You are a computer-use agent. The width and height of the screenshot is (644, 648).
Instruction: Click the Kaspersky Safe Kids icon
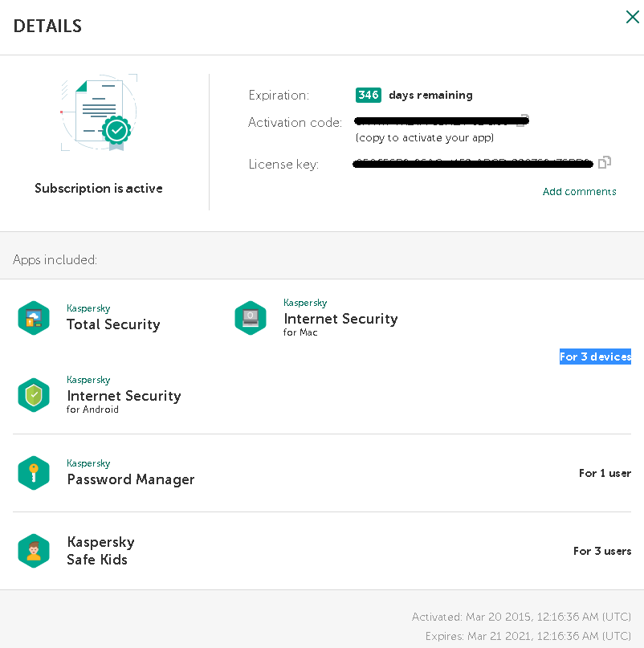point(34,551)
